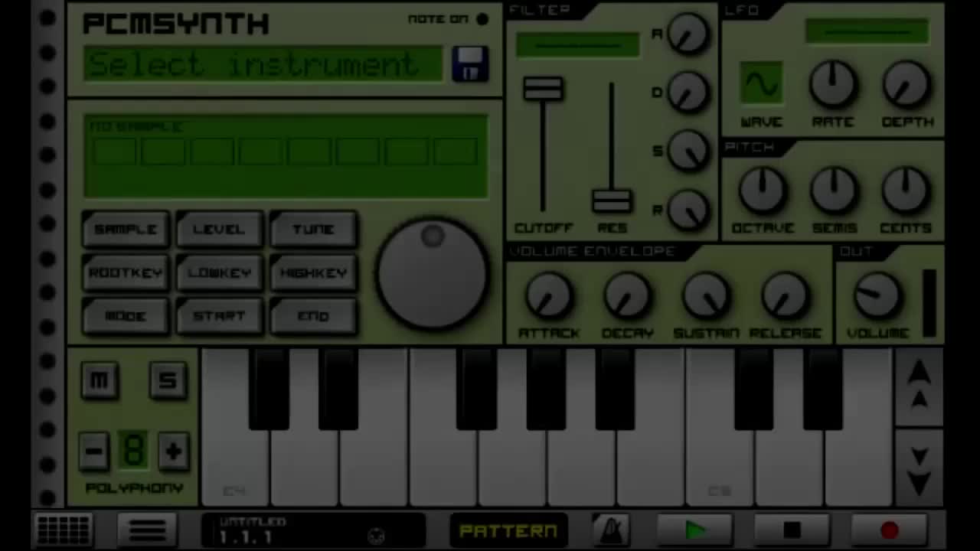
Task: Click the volume envelope SUSTAIN knob
Action: pos(707,297)
